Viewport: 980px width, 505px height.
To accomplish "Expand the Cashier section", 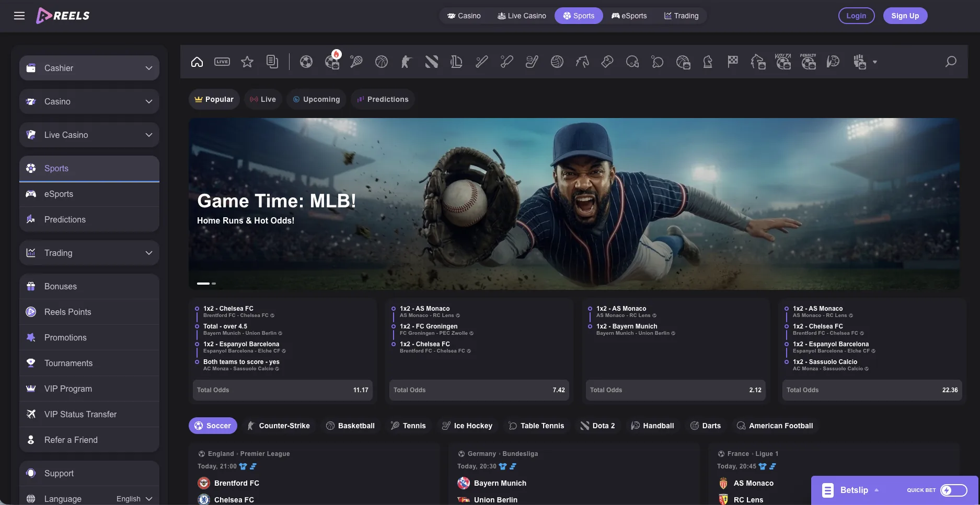I will click(x=89, y=68).
